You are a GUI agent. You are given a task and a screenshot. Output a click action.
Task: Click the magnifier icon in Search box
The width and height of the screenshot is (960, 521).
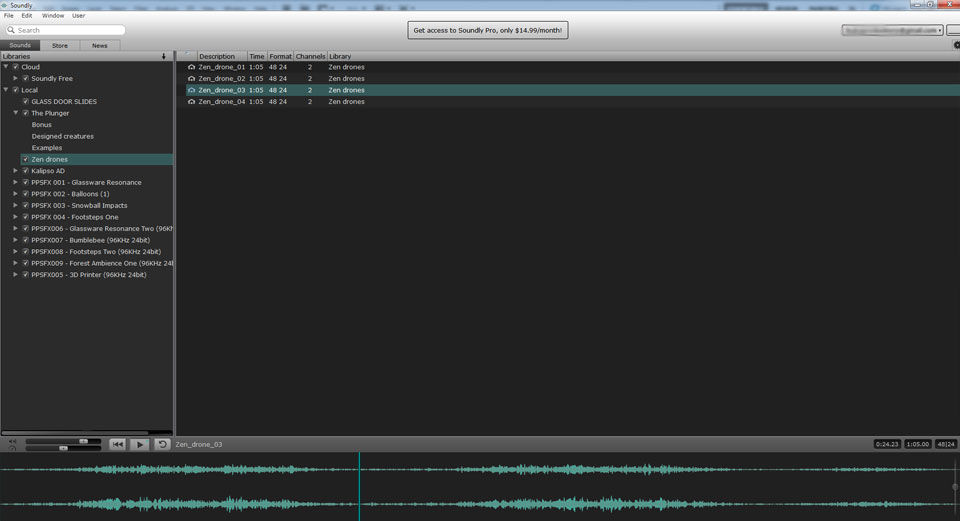coord(10,30)
